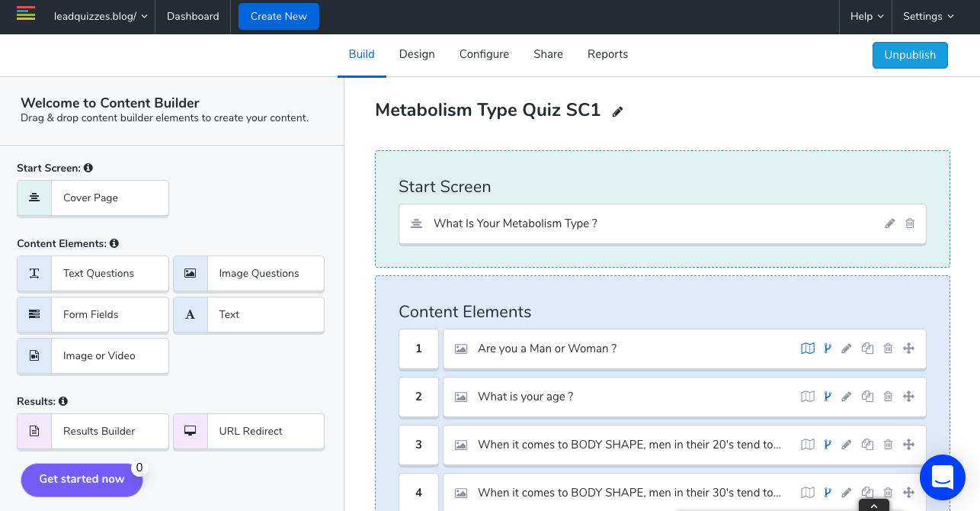The image size is (980, 511).
Task: Edit the quiz title via the pencil icon
Action: tap(617, 111)
